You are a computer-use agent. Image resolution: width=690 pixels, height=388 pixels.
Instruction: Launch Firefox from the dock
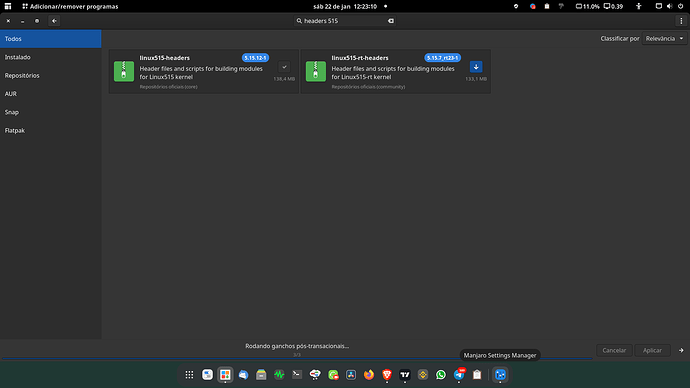(x=369, y=375)
